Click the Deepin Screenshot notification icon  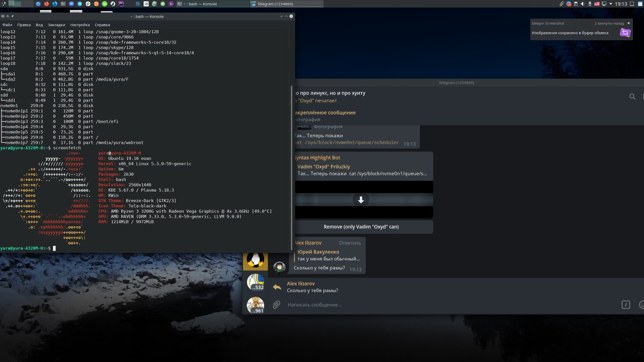(x=625, y=33)
